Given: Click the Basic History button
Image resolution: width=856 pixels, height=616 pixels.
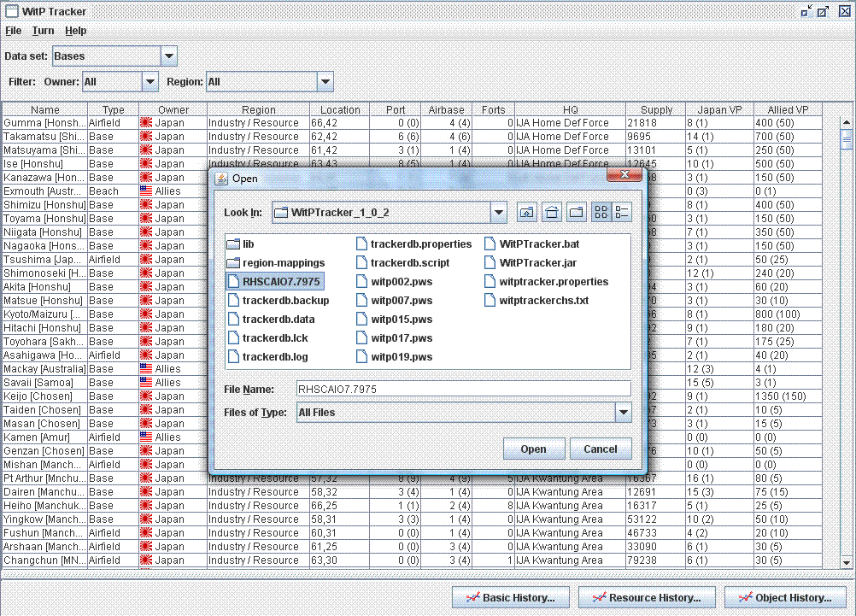Looking at the screenshot, I should [x=510, y=597].
